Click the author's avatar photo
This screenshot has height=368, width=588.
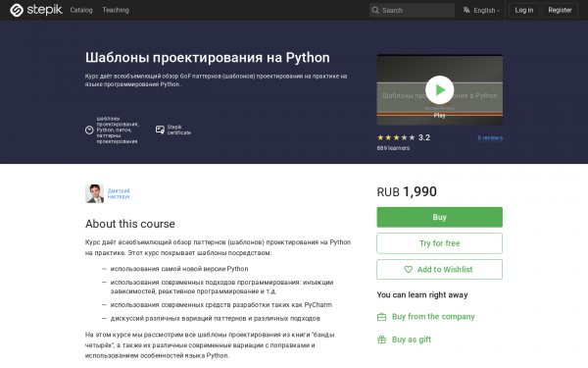[94, 193]
